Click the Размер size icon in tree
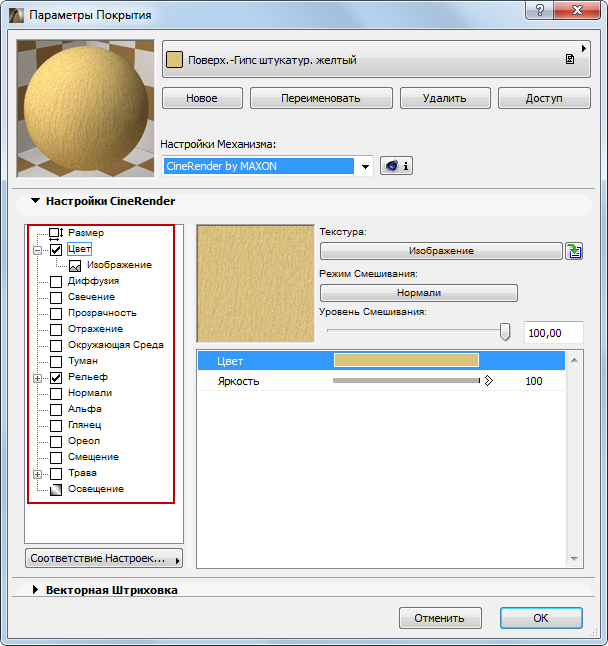The image size is (608, 646). point(56,233)
